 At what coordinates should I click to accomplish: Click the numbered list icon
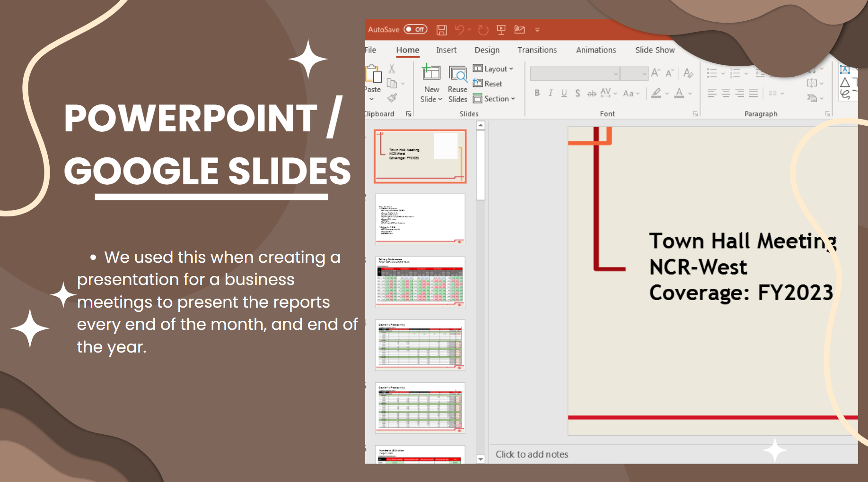click(735, 73)
